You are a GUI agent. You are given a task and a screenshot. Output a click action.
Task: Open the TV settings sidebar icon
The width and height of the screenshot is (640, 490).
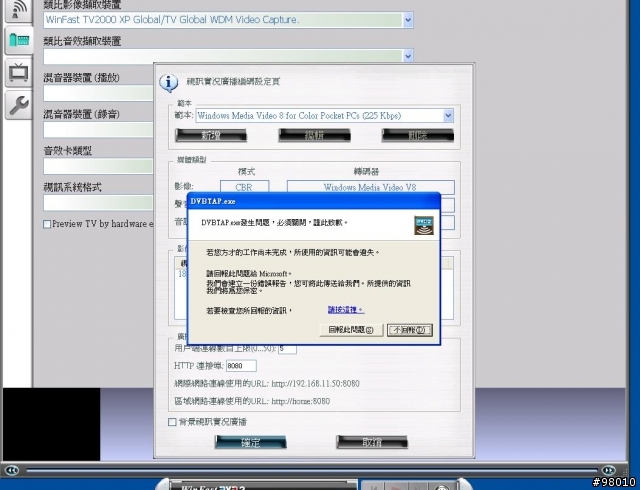[18, 72]
